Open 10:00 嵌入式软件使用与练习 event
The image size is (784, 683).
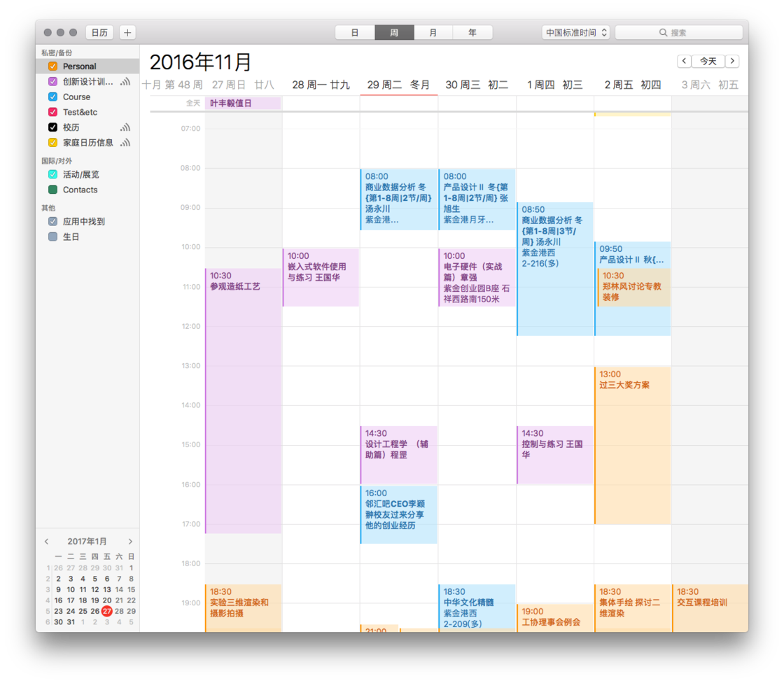(321, 278)
